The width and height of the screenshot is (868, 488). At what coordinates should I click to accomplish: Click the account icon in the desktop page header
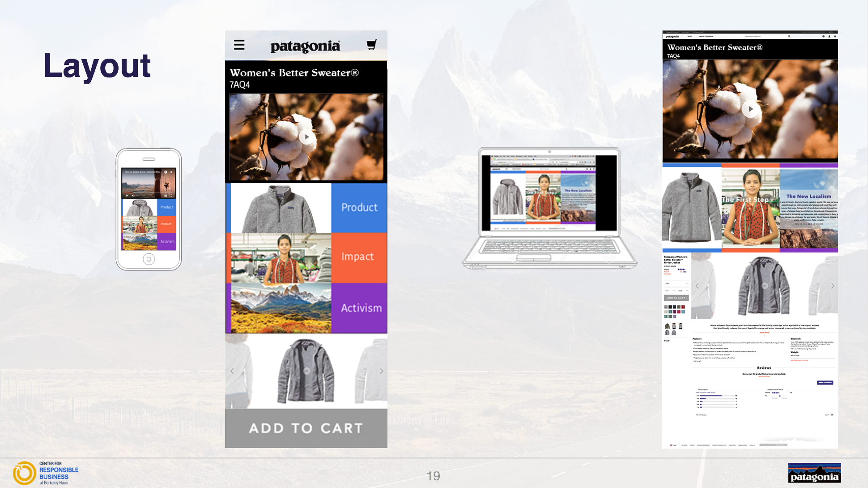click(x=829, y=36)
